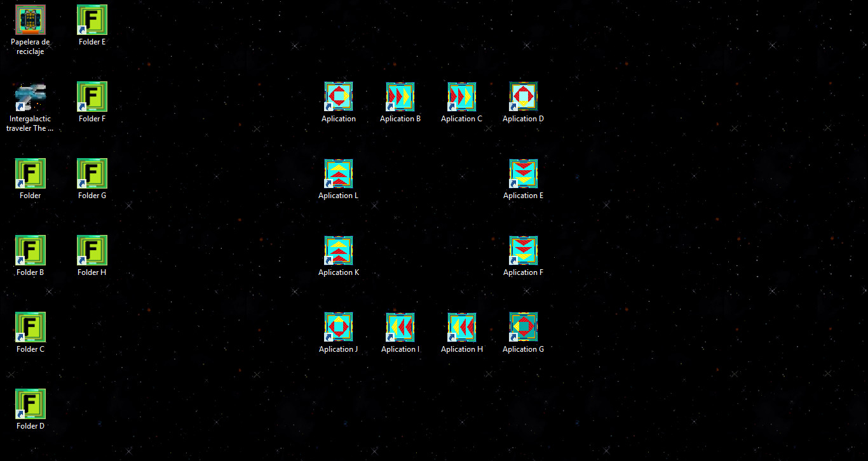Click the Folder C desktop shortcut

pyautogui.click(x=31, y=328)
